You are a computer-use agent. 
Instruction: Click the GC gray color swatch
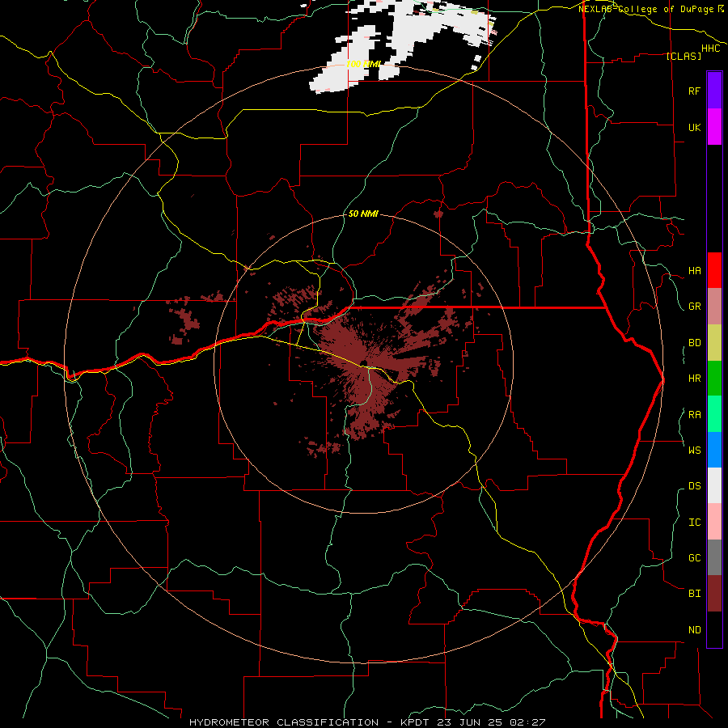coord(714,557)
